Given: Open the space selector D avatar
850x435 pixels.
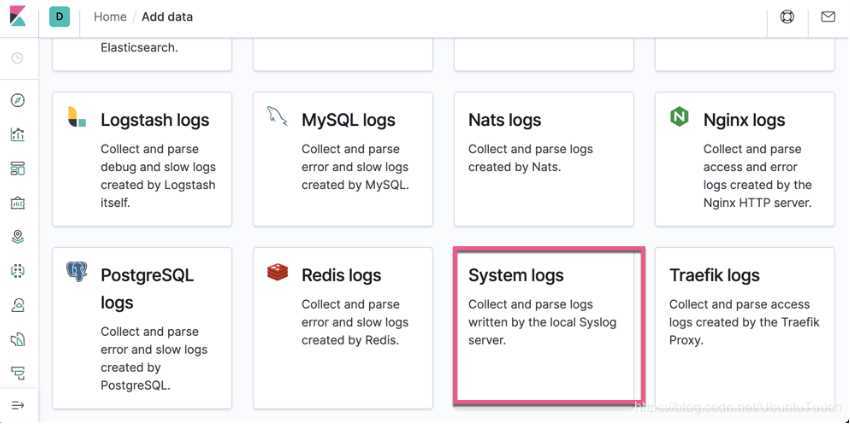Looking at the screenshot, I should click(x=60, y=17).
